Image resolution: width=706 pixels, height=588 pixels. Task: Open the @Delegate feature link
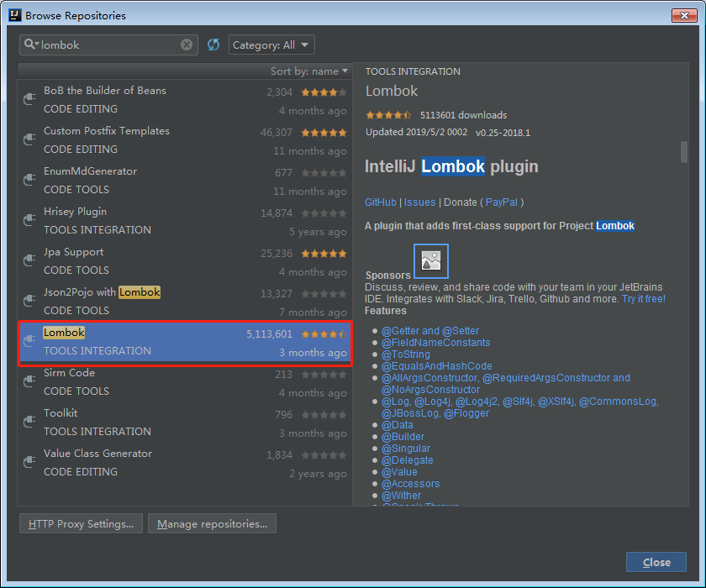[408, 460]
